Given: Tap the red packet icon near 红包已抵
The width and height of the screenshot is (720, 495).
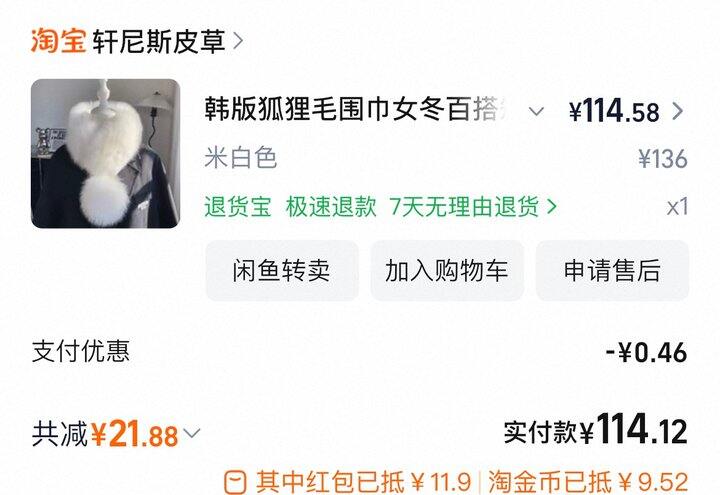Looking at the screenshot, I should pyautogui.click(x=236, y=483).
